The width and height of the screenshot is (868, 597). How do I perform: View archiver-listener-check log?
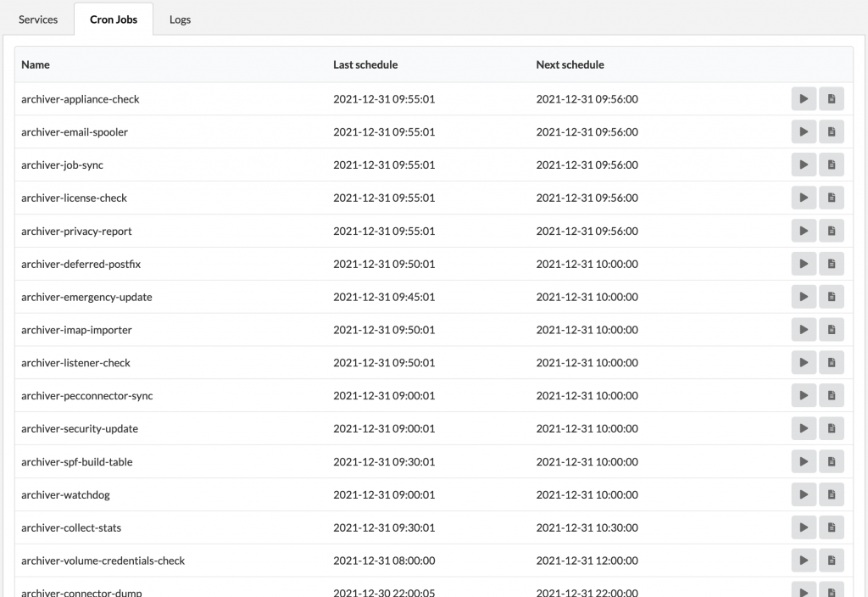click(832, 363)
